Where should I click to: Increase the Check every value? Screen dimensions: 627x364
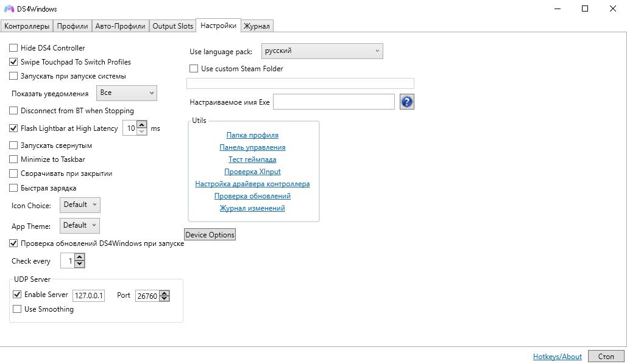[x=80, y=257]
